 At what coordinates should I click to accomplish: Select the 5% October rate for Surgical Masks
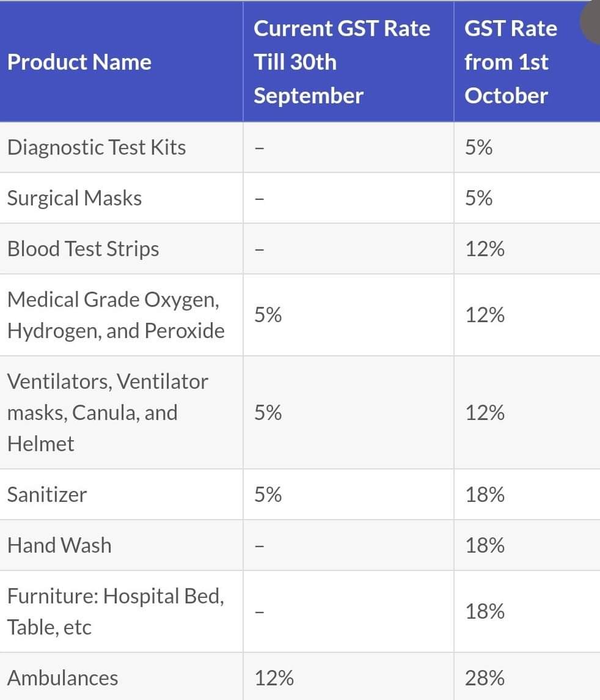click(x=478, y=197)
